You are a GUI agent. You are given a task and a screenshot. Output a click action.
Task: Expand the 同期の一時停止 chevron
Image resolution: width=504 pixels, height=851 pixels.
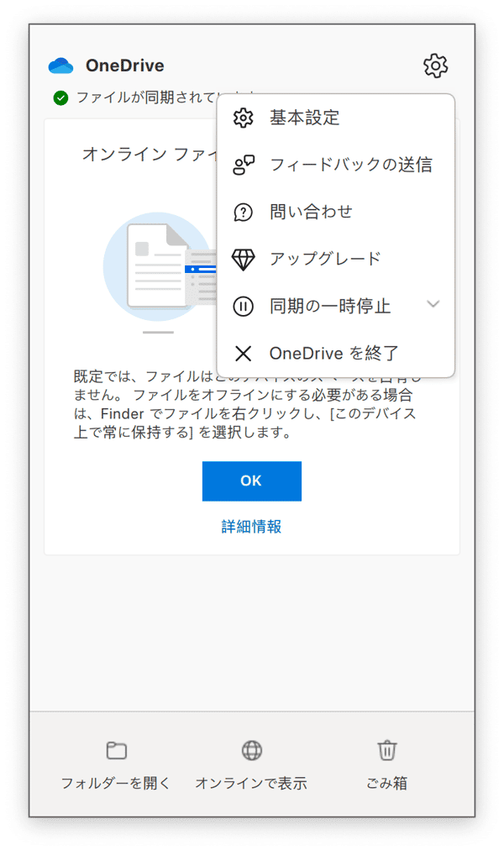433,304
